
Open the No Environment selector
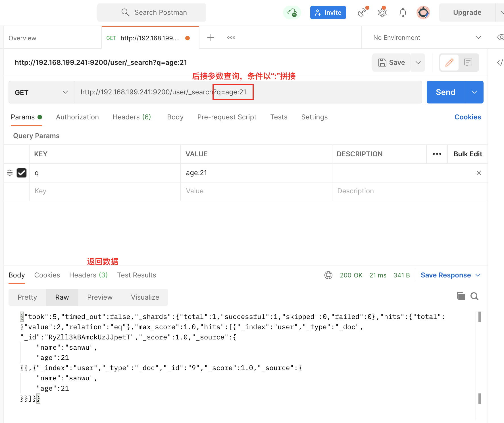[427, 38]
